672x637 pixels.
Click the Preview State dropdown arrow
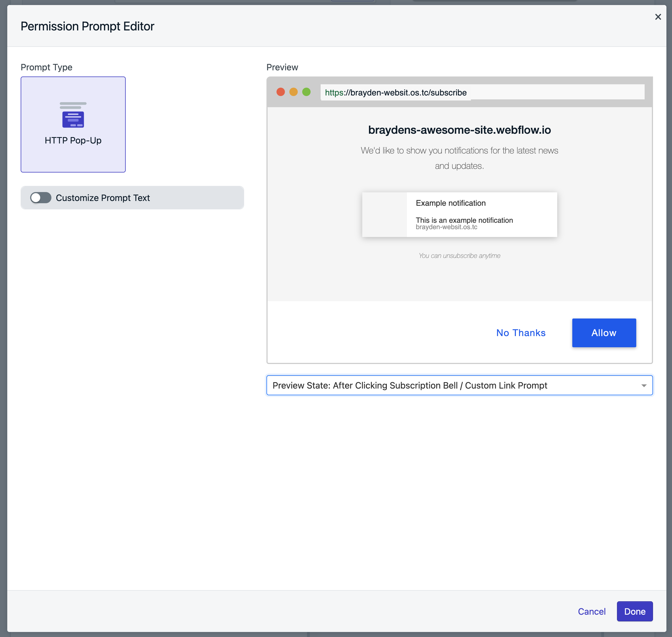[x=644, y=386]
